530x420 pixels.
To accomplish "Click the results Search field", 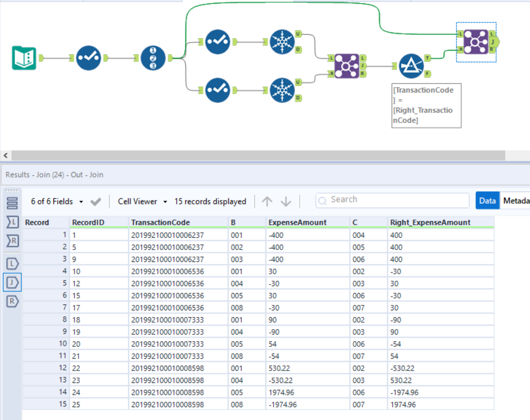I will pyautogui.click(x=392, y=200).
